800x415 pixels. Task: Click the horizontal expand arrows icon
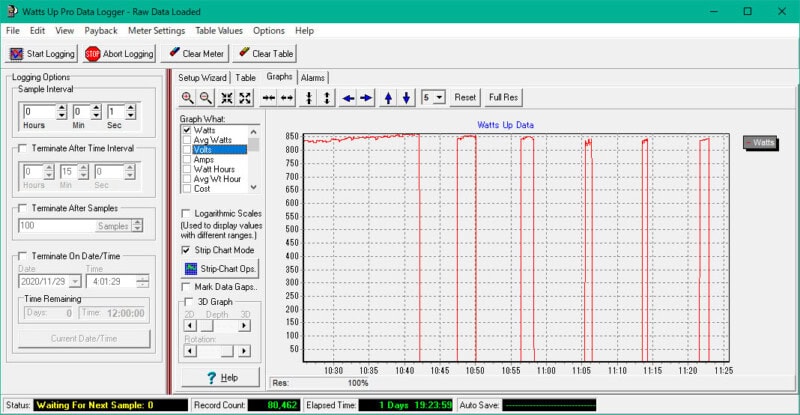click(287, 98)
